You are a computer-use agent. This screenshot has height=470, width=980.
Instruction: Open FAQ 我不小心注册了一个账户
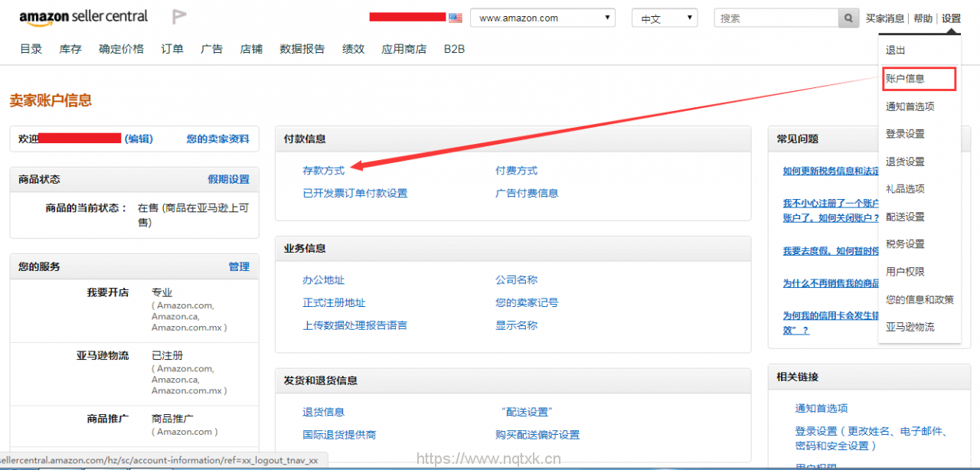click(831, 210)
